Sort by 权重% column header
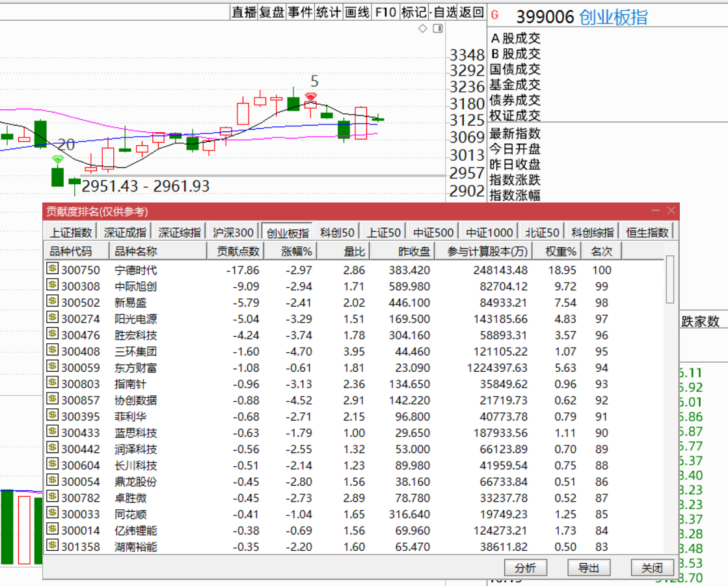This screenshot has height=586, width=728. [557, 251]
